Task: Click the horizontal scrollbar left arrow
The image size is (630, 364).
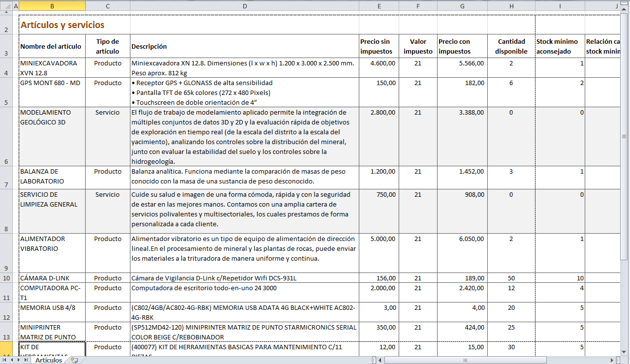Action: pyautogui.click(x=380, y=360)
